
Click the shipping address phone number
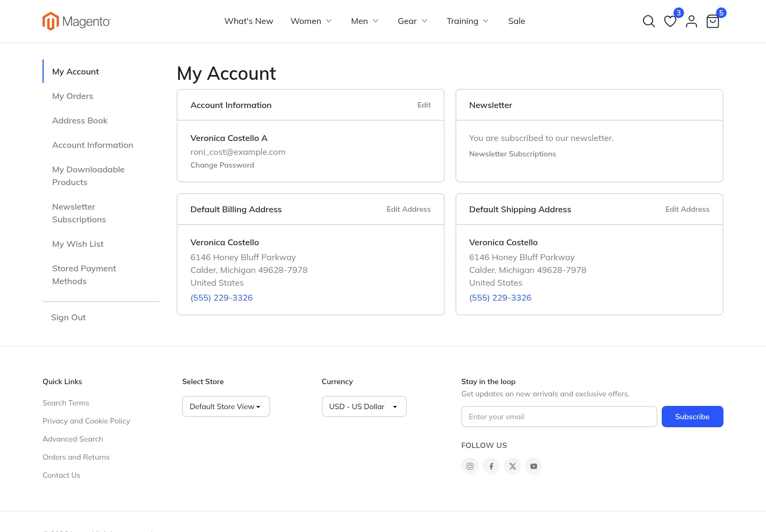(500, 298)
